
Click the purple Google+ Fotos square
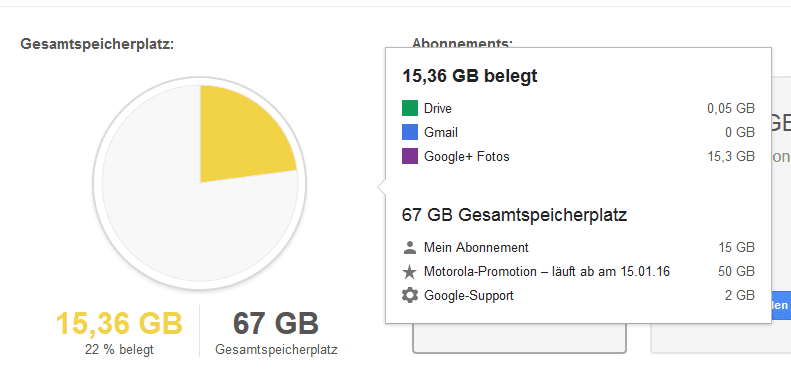click(410, 156)
